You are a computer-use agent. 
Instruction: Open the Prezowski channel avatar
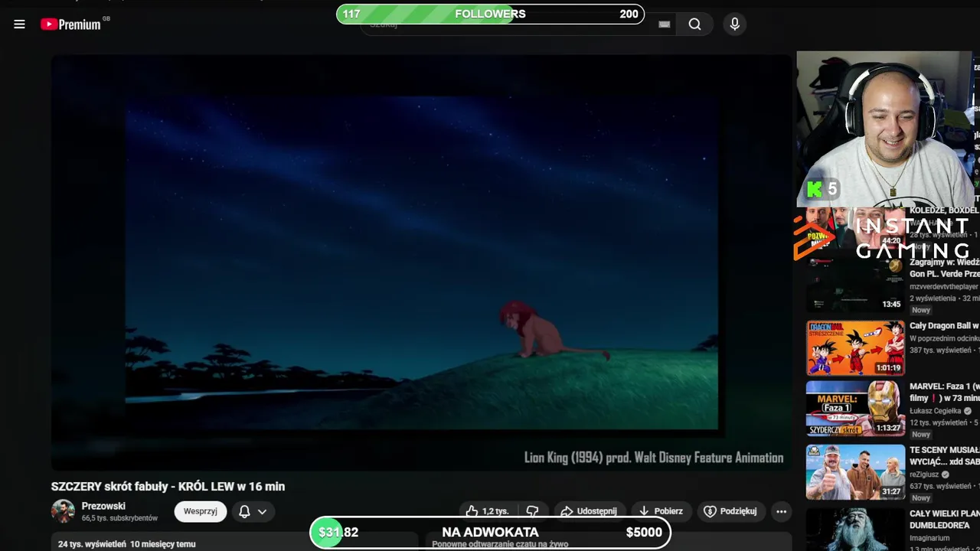63,511
